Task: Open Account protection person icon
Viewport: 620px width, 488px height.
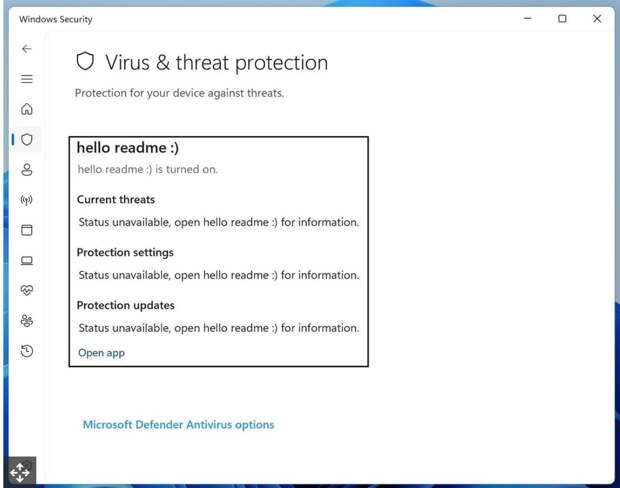Action: pyautogui.click(x=26, y=170)
